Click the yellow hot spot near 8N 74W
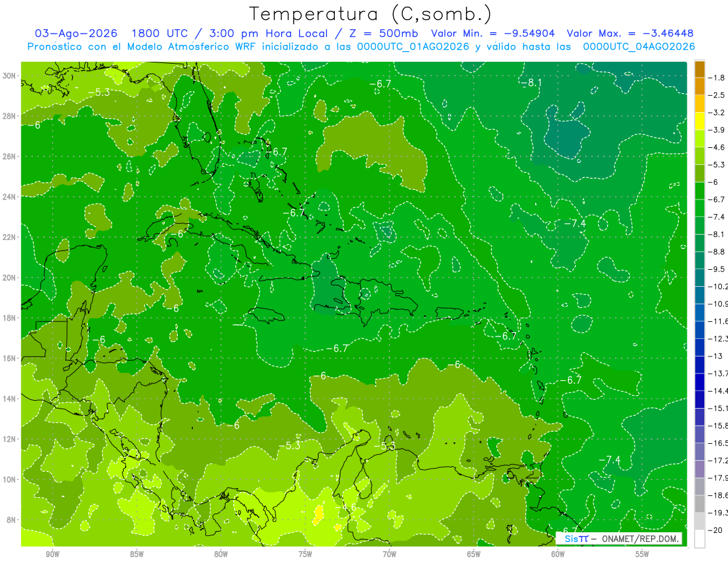This screenshot has width=728, height=562. (317, 515)
